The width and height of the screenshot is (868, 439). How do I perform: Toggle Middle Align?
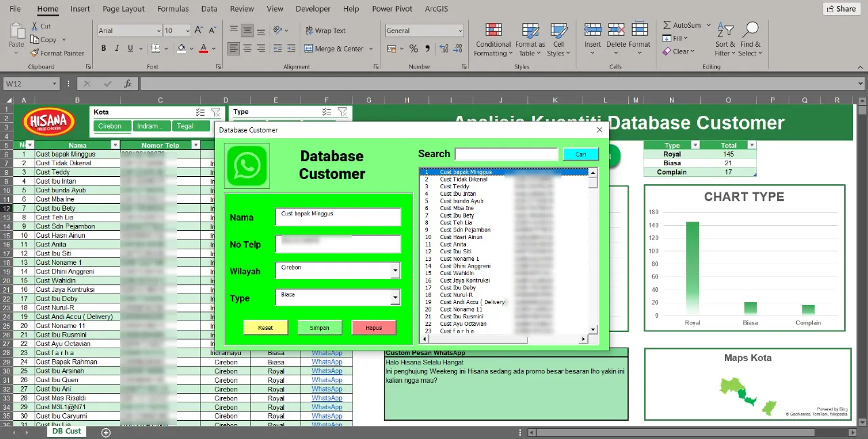pyautogui.click(x=248, y=30)
